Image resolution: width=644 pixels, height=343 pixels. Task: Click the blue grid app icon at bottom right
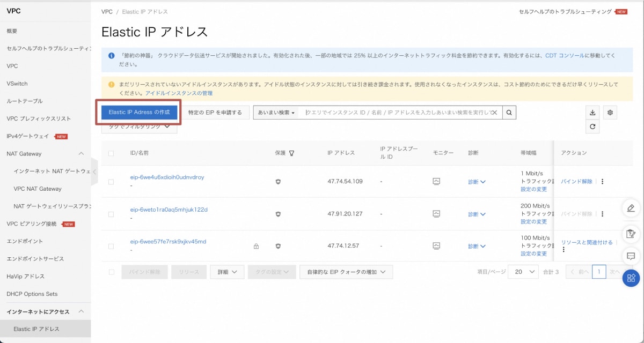[631, 278]
